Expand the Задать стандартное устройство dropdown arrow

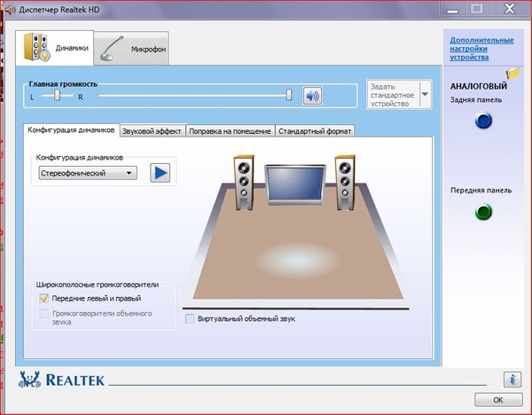[425, 95]
